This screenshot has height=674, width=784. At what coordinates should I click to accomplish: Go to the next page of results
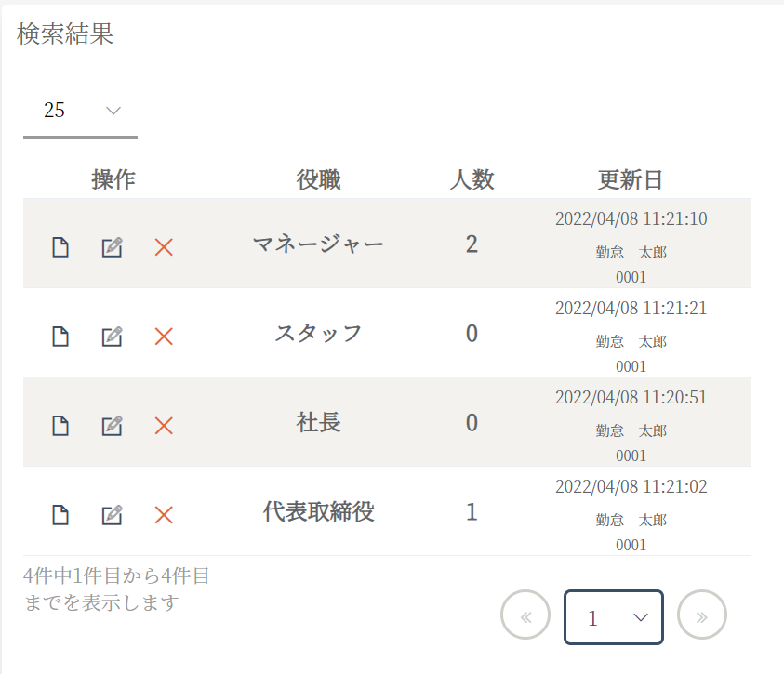701,615
